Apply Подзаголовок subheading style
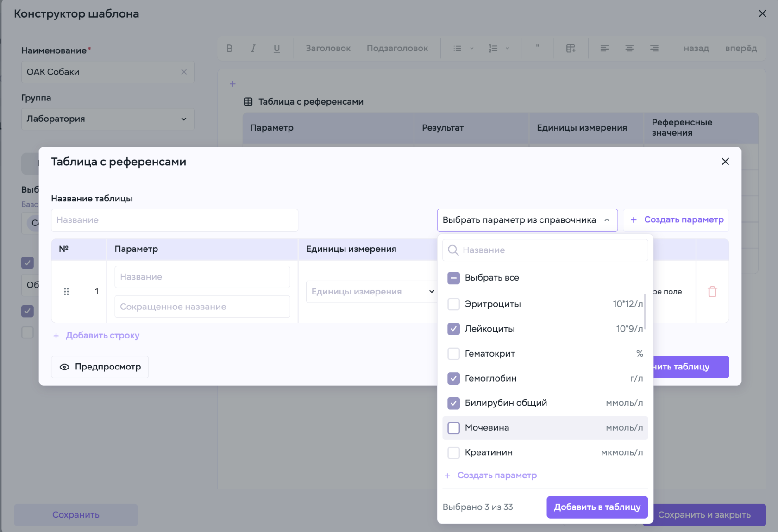This screenshot has height=532, width=778. [x=397, y=48]
